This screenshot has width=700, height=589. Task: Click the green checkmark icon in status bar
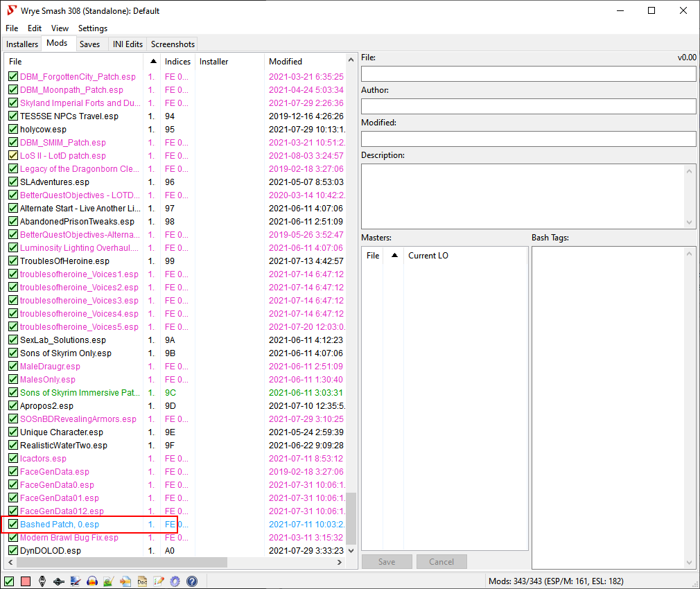pyautogui.click(x=10, y=581)
